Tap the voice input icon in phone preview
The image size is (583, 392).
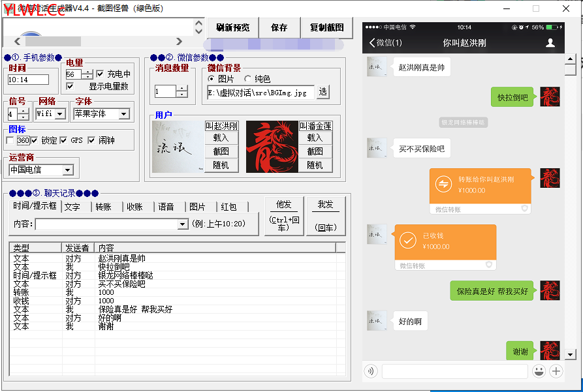tap(371, 371)
